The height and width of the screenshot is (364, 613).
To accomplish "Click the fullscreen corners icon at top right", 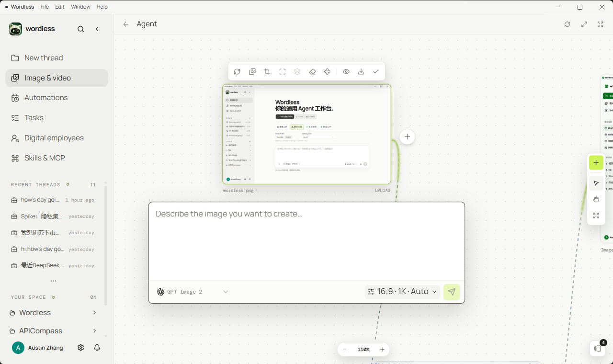I will (x=601, y=24).
